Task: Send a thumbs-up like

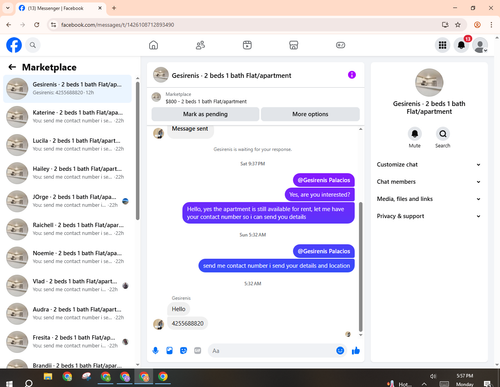Action: 356,351
